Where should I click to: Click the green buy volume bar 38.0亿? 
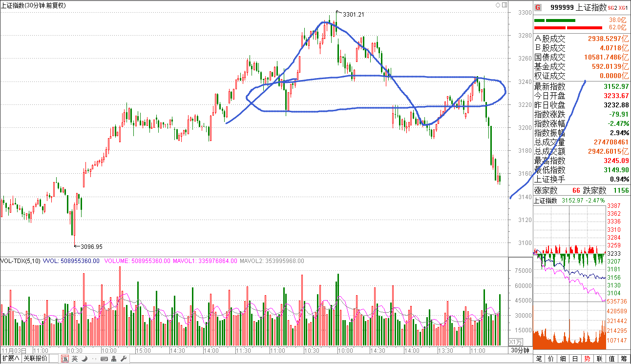point(555,20)
